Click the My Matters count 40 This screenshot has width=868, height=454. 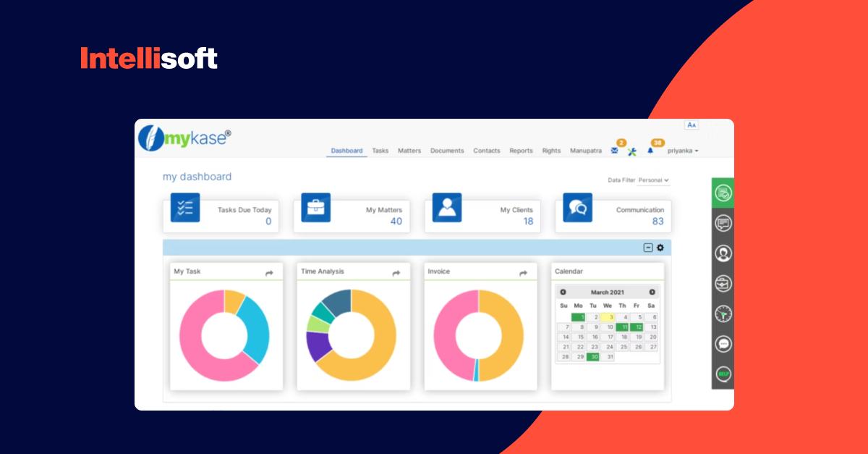pos(396,222)
